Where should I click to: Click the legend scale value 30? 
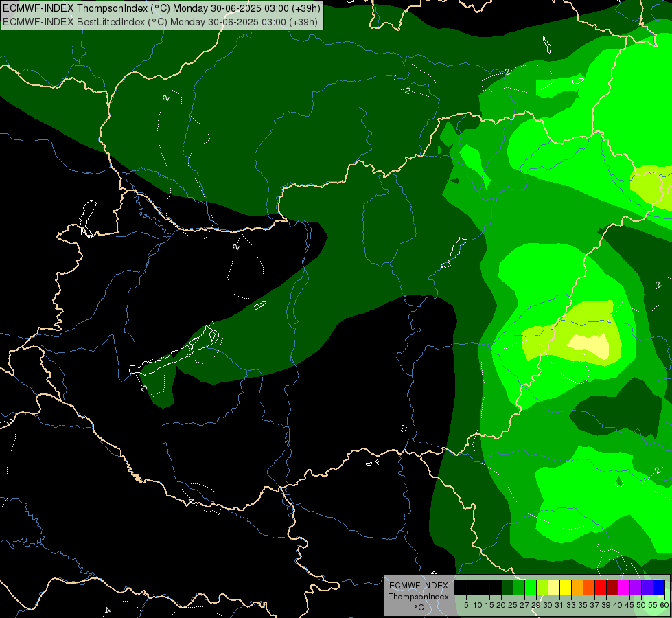(x=548, y=605)
